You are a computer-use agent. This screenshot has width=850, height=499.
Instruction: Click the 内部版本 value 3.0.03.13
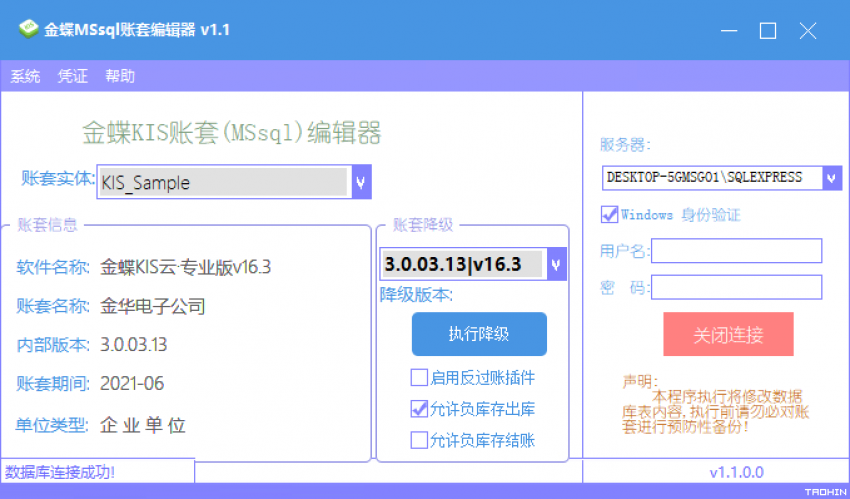coord(133,345)
